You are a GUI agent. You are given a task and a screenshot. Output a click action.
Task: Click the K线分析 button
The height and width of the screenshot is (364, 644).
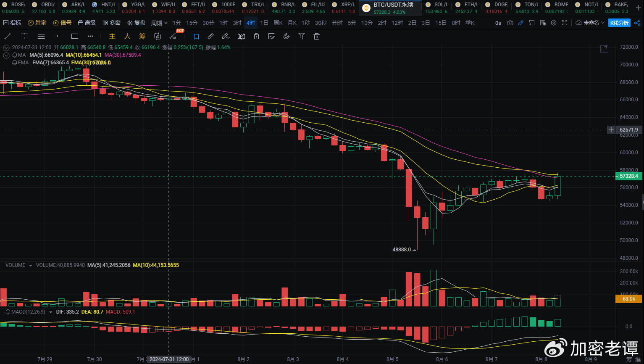click(619, 23)
